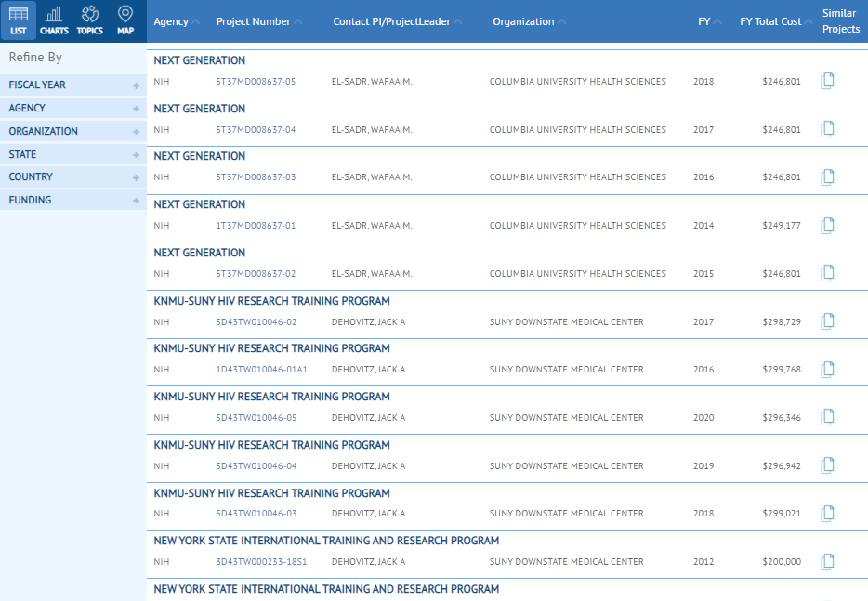Click Columbia University Health Sciences in 2016 row
The width and height of the screenshot is (868, 601).
pyautogui.click(x=578, y=177)
